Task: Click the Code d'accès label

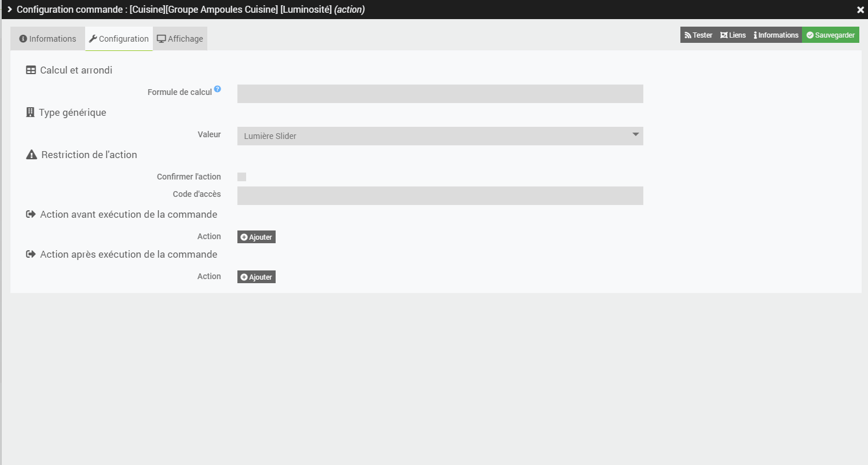Action: coord(197,194)
